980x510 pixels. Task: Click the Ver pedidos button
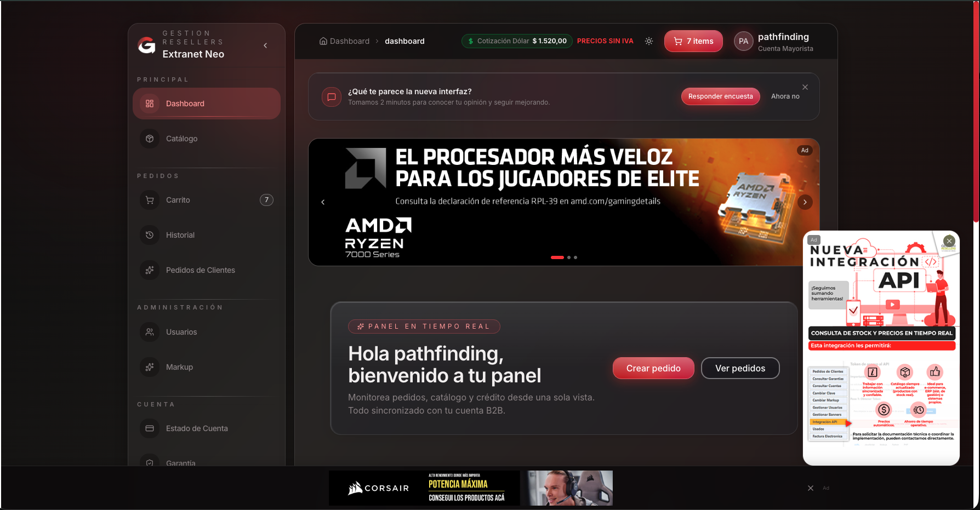740,368
